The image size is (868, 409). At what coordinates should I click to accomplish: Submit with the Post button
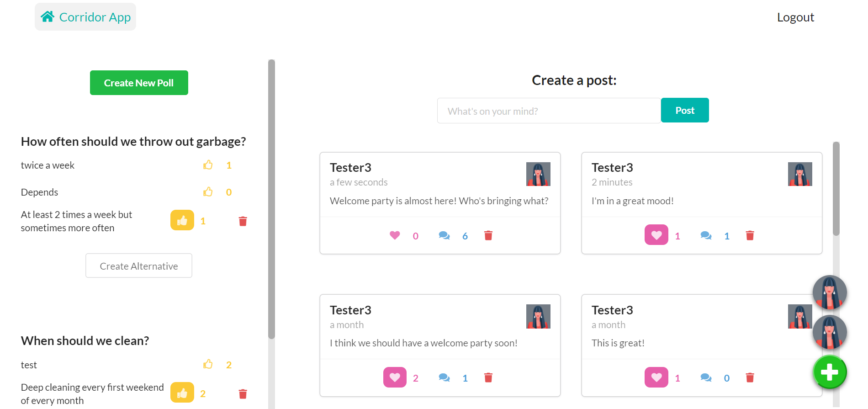685,110
